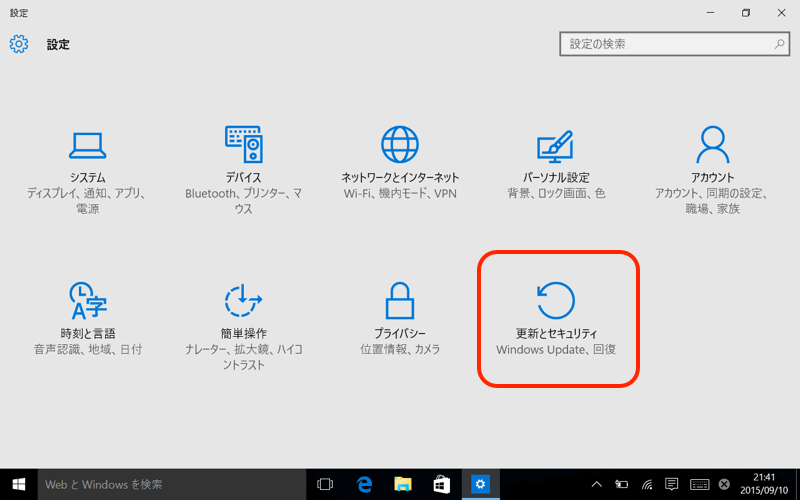Click the magnifier icon in settings search
Screen dimensions: 800x500
point(780,44)
